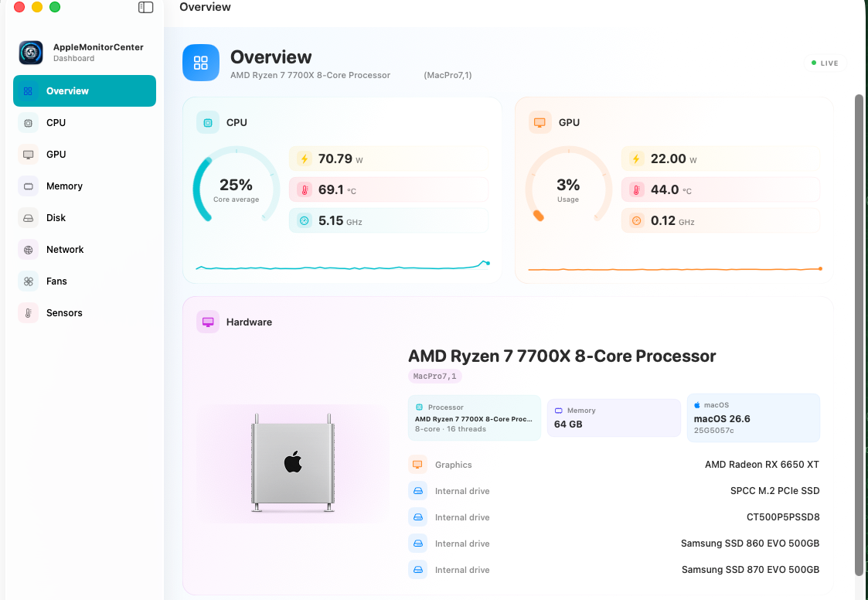Select the Memory 64 GB tile
Image resolution: width=868 pixels, height=600 pixels.
click(614, 418)
